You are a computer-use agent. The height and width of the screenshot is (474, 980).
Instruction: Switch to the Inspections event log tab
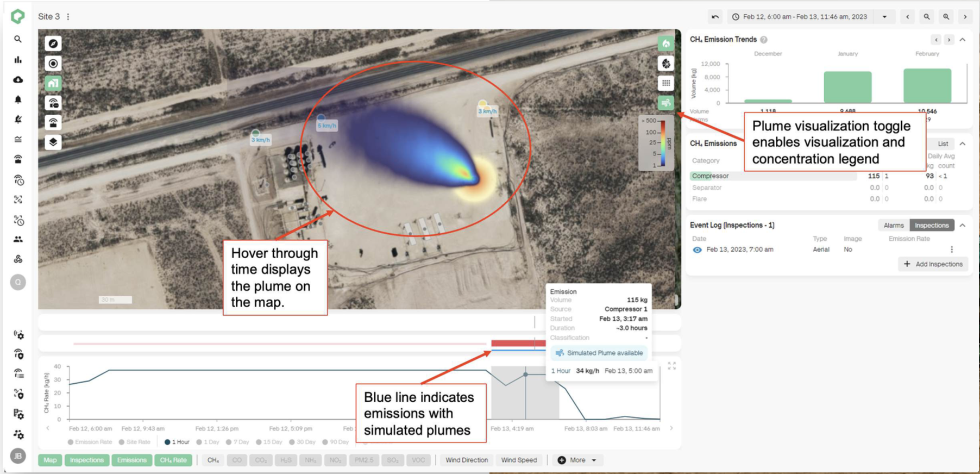pos(932,225)
